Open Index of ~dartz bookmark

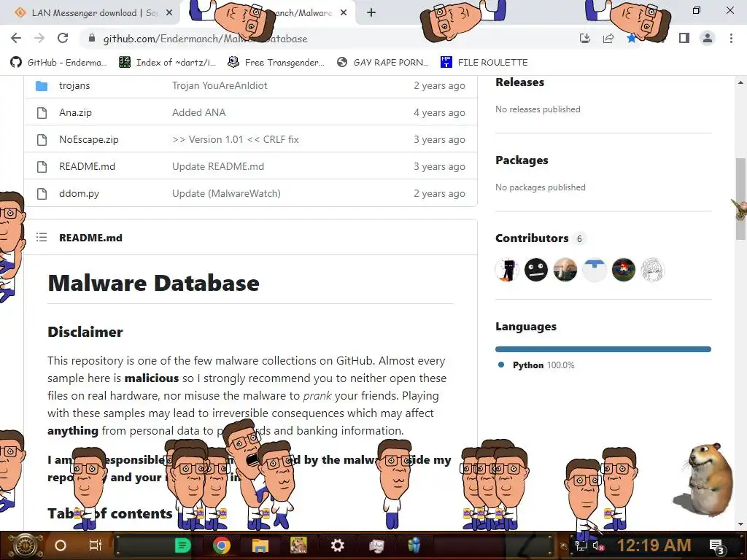[168, 63]
